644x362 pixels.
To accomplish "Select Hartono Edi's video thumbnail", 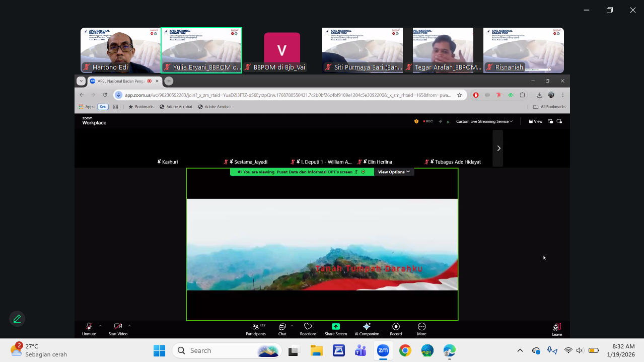I will click(120, 50).
